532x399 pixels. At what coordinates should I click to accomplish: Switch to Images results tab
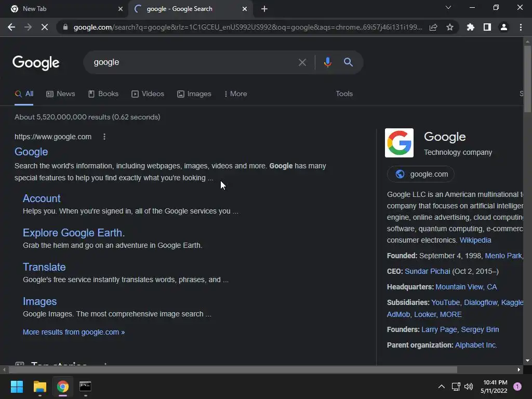[194, 94]
